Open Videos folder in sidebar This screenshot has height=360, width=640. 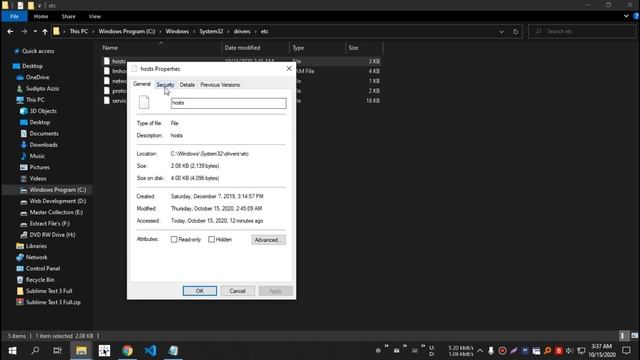tap(38, 178)
